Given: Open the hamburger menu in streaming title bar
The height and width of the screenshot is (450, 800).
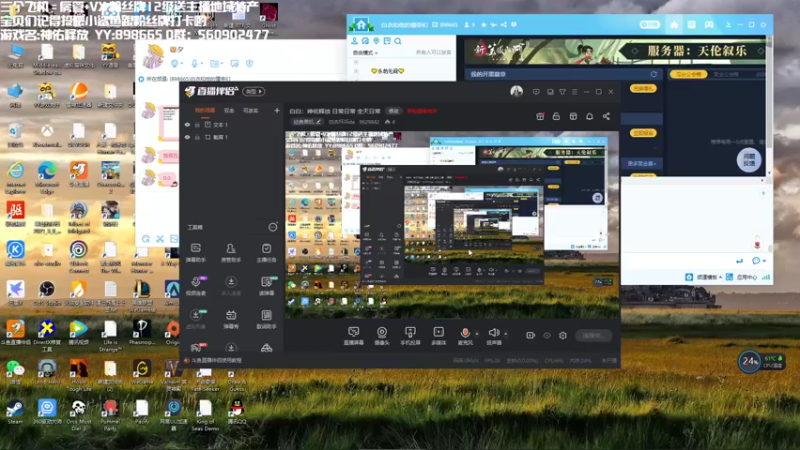Looking at the screenshot, I should pos(574,92).
